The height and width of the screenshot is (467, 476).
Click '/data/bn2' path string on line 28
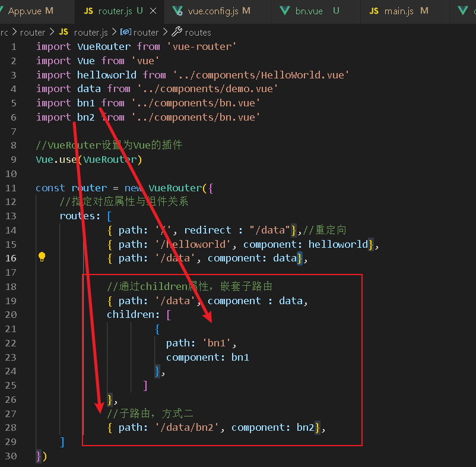click(x=187, y=428)
